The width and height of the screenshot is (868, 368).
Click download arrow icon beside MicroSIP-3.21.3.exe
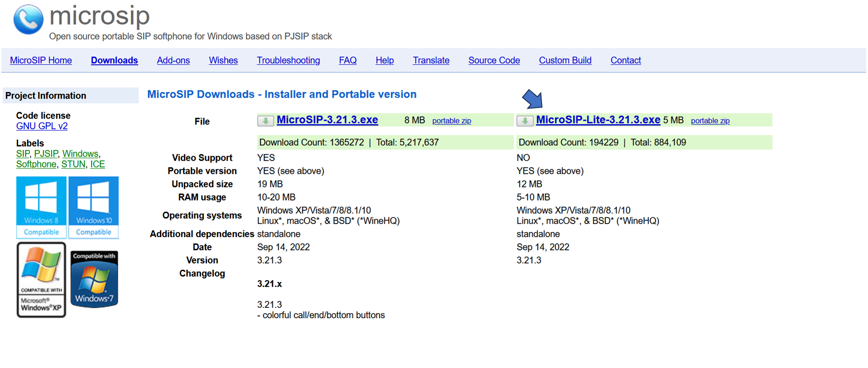coord(265,121)
